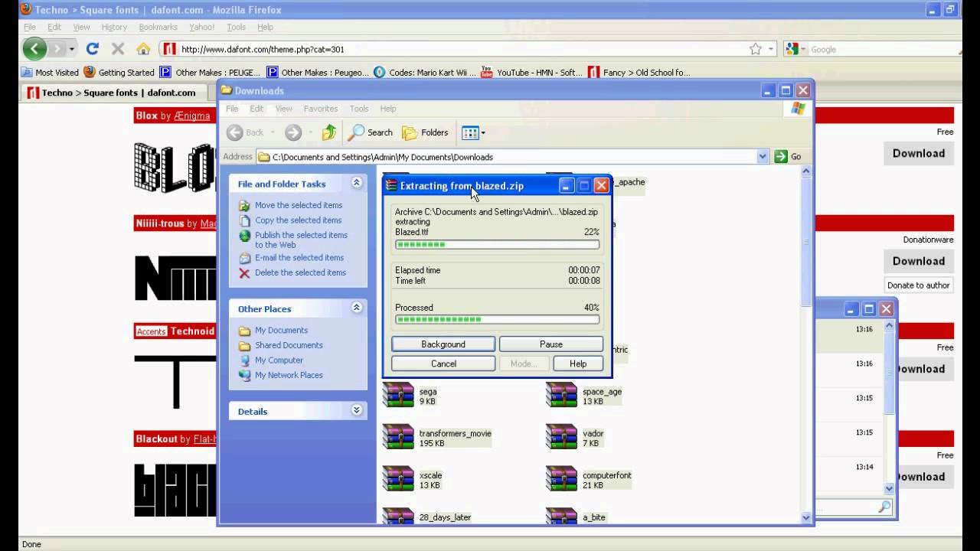This screenshot has width=980, height=551.
Task: Click grayed Back button in Downloads window
Action: coord(246,132)
